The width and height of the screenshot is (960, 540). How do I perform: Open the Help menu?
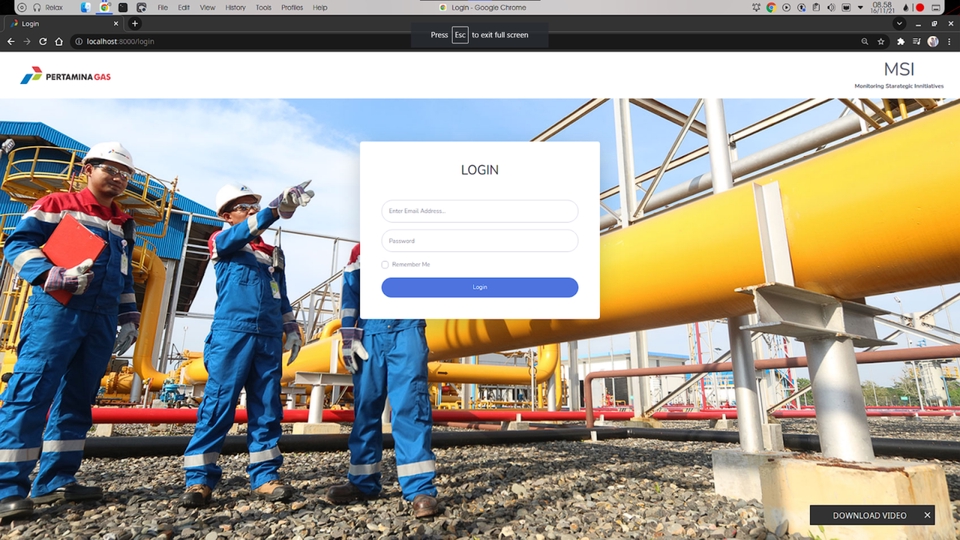320,8
